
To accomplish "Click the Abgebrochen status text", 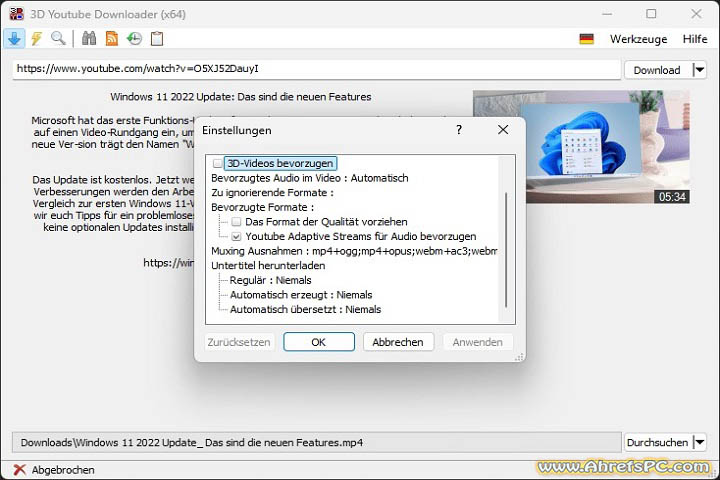I will pyautogui.click(x=63, y=470).
